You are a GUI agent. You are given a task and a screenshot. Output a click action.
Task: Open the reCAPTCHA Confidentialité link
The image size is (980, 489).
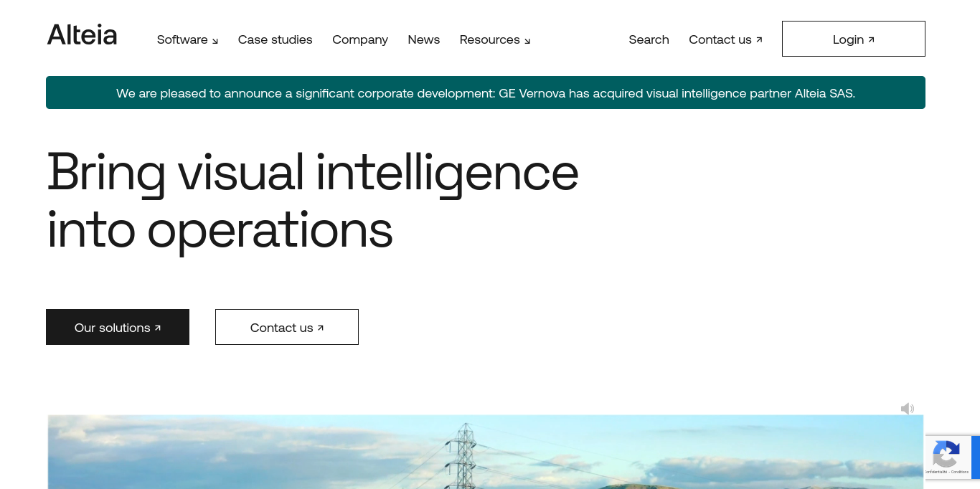pyautogui.click(x=936, y=472)
